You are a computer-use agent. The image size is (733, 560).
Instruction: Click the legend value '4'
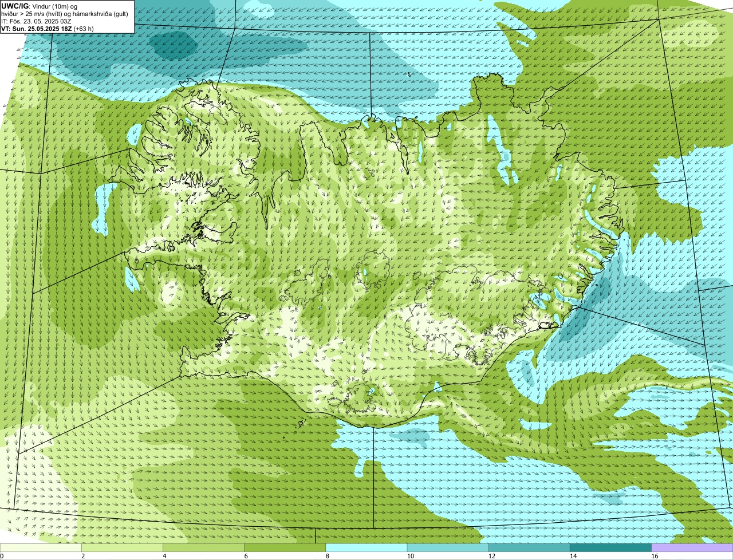coord(164,556)
